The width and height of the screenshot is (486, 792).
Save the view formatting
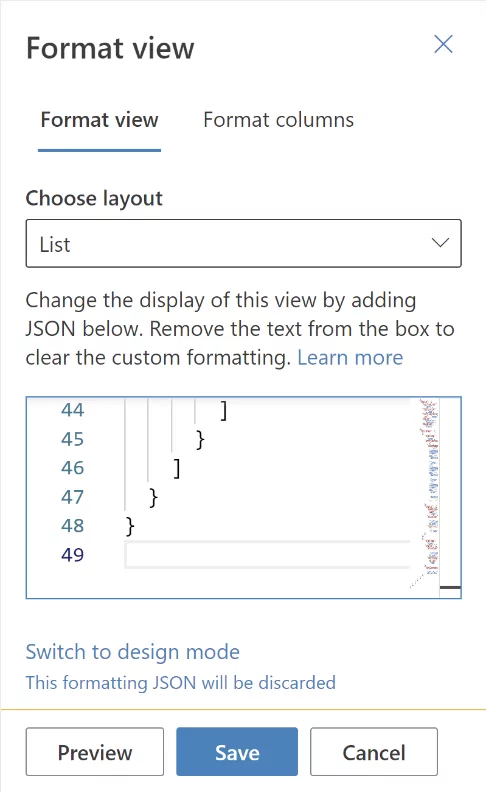[237, 752]
